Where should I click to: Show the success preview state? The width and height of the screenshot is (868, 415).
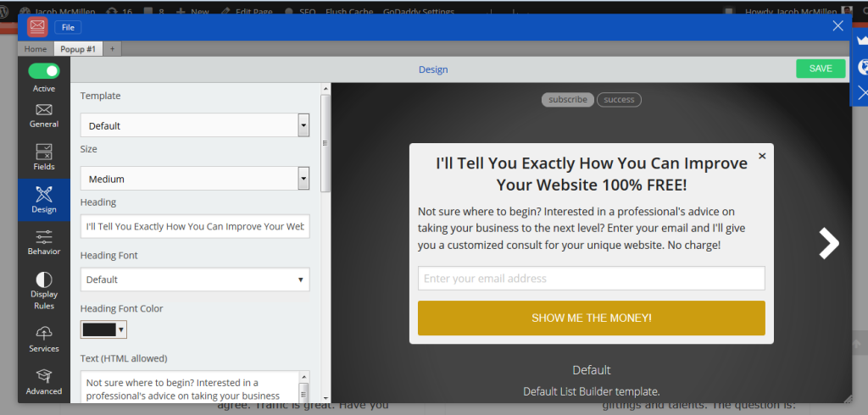pyautogui.click(x=619, y=100)
